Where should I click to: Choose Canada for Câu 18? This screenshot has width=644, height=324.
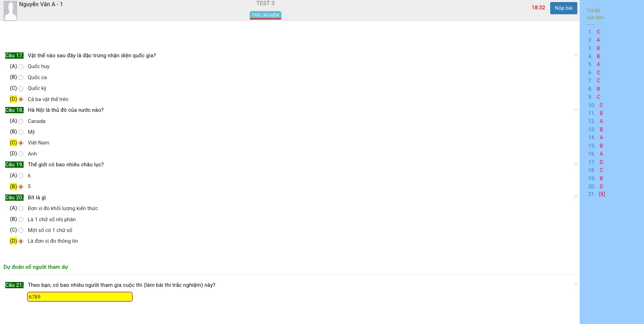tap(21, 121)
